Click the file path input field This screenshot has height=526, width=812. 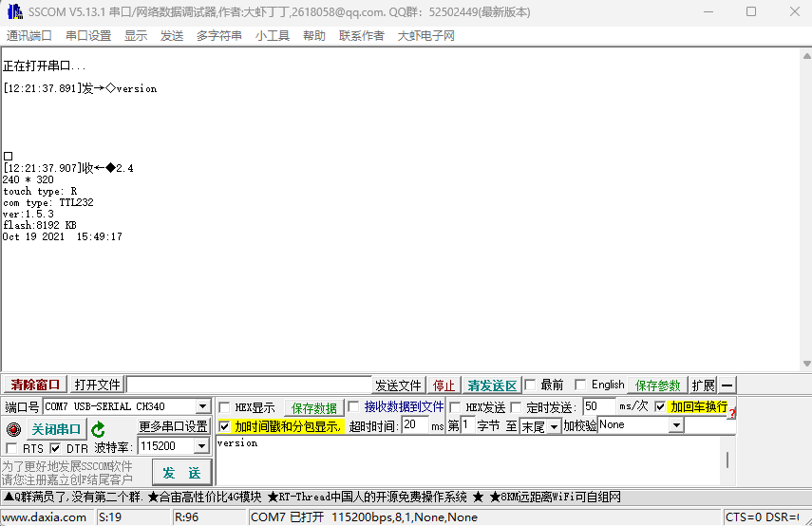tap(249, 385)
